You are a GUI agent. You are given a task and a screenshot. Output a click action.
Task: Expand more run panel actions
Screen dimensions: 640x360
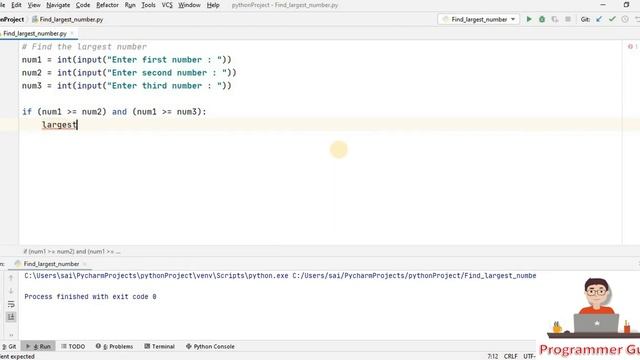(11, 335)
